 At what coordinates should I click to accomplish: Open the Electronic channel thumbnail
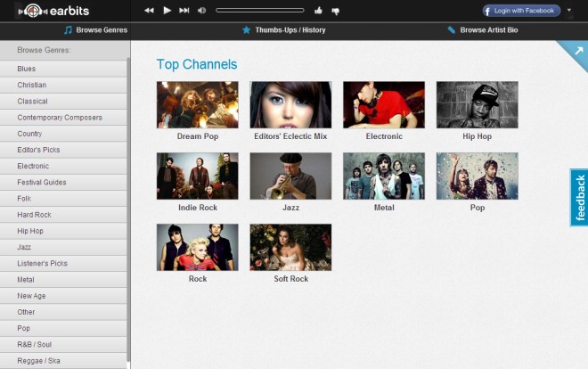point(384,104)
